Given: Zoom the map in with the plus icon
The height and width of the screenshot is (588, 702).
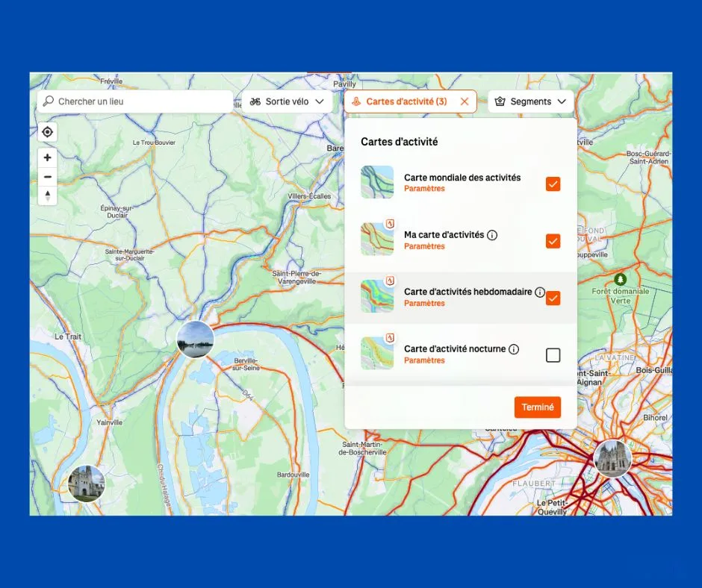Looking at the screenshot, I should click(47, 157).
